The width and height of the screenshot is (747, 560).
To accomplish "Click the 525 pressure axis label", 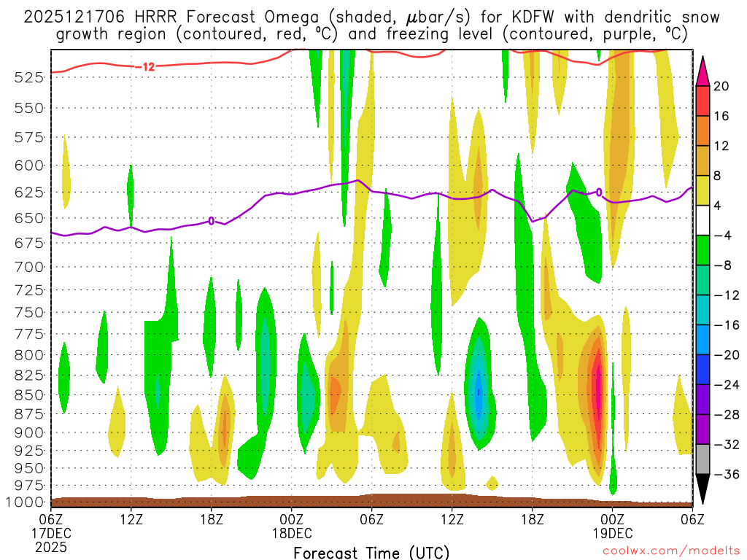I will (x=29, y=77).
